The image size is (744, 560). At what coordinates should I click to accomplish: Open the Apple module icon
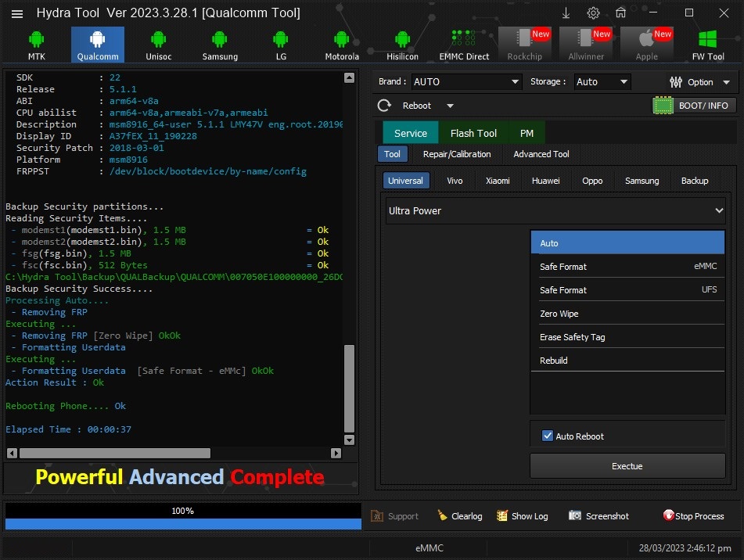coord(646,38)
